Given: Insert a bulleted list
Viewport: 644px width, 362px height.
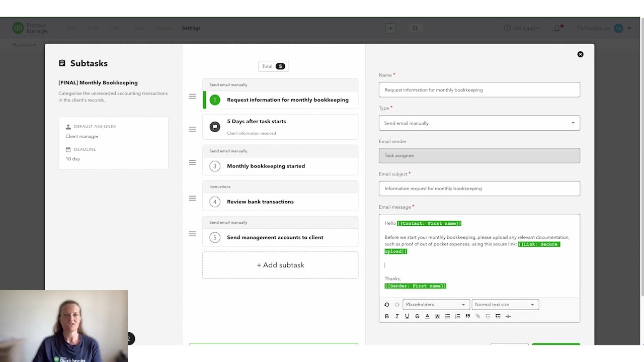Looking at the screenshot, I should click(447, 316).
